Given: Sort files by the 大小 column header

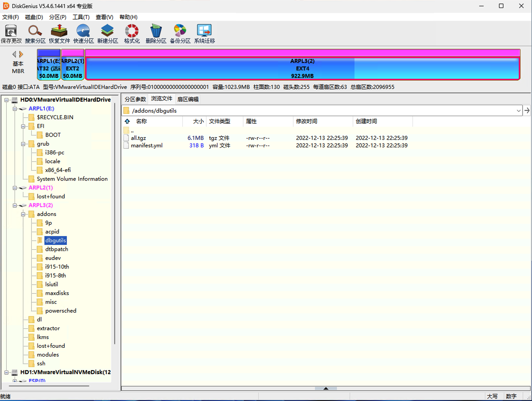Looking at the screenshot, I should [x=199, y=121].
